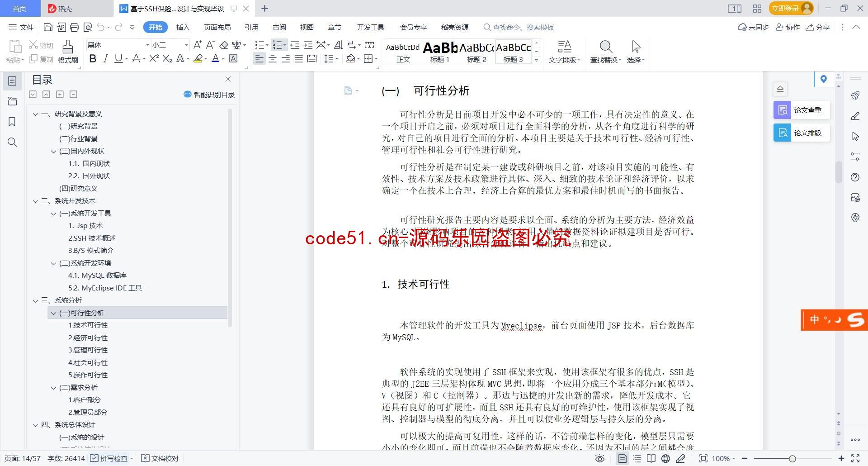Apply Subscript formatting
The height and width of the screenshot is (466, 868).
tap(167, 58)
